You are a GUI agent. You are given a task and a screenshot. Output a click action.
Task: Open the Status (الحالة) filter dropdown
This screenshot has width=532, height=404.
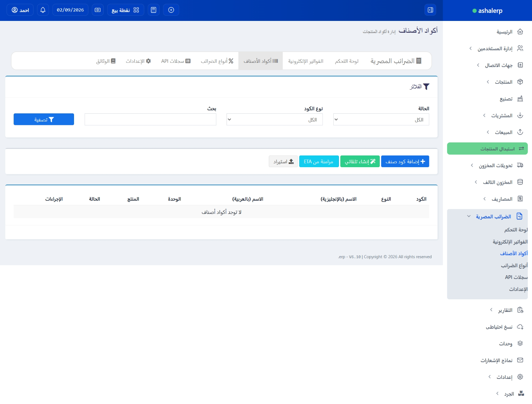[381, 120]
